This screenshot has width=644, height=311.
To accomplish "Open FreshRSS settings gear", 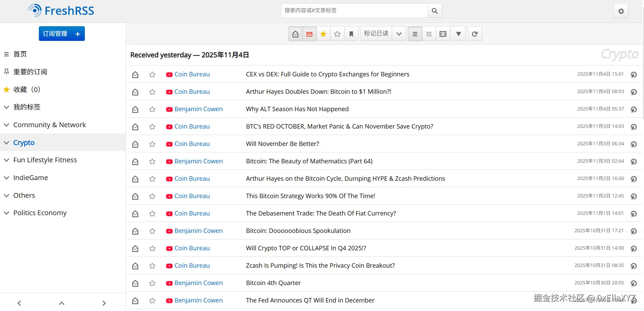I will tap(621, 11).
